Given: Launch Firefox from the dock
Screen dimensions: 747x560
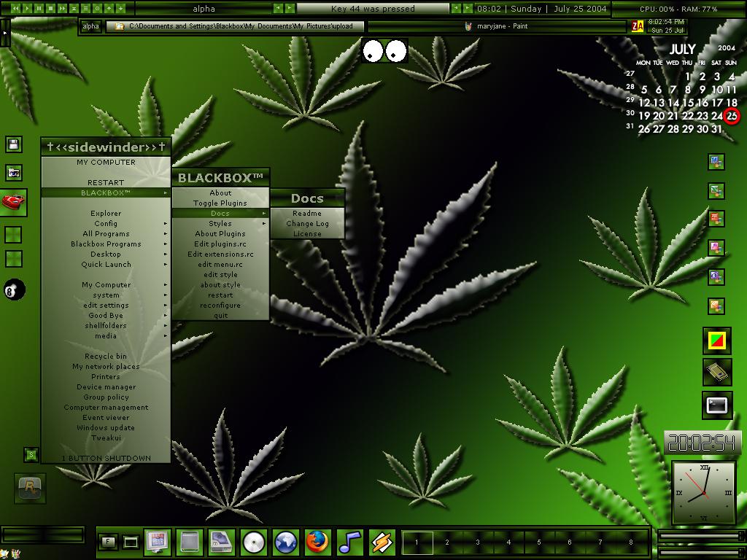Looking at the screenshot, I should click(x=318, y=542).
